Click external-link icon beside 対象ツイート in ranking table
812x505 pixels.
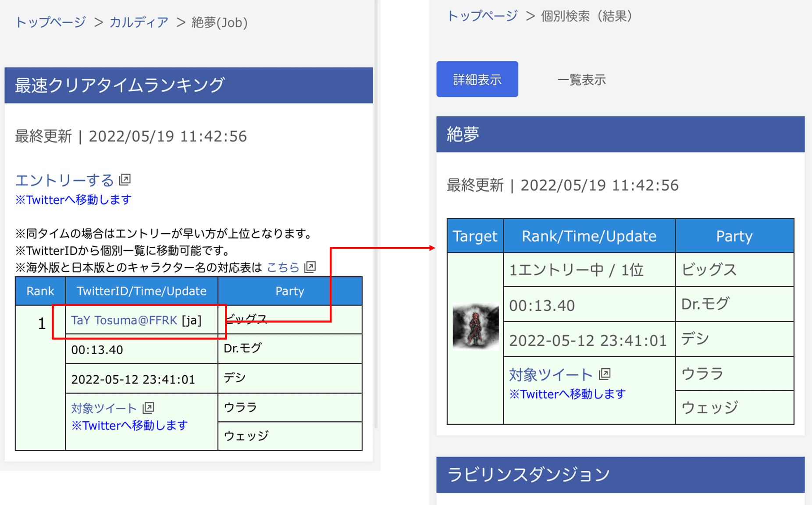click(149, 408)
